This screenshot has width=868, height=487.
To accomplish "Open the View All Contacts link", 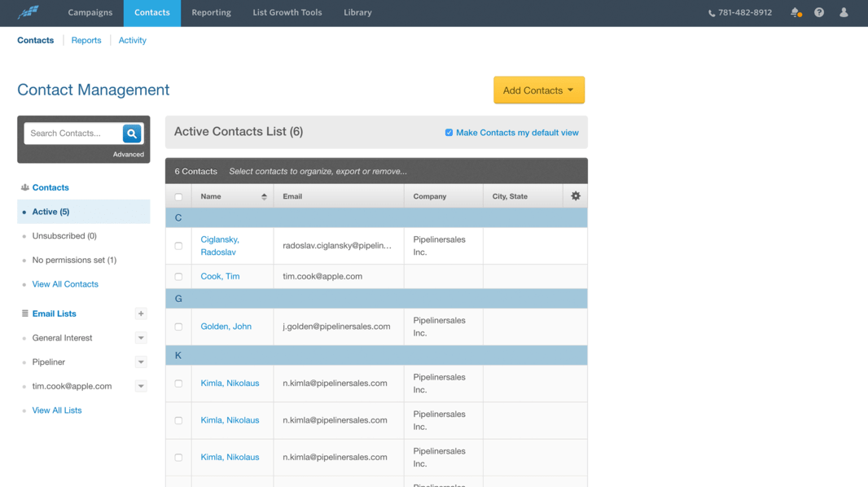I will click(x=65, y=284).
